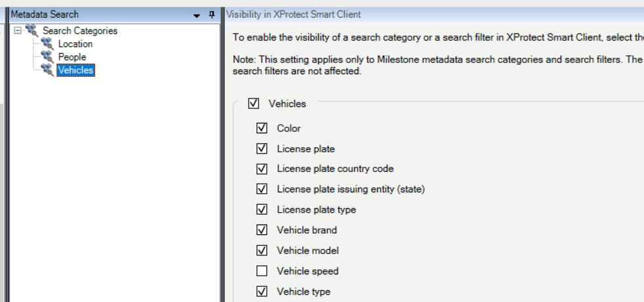
Task: Click the Location category icon
Action: pos(47,44)
